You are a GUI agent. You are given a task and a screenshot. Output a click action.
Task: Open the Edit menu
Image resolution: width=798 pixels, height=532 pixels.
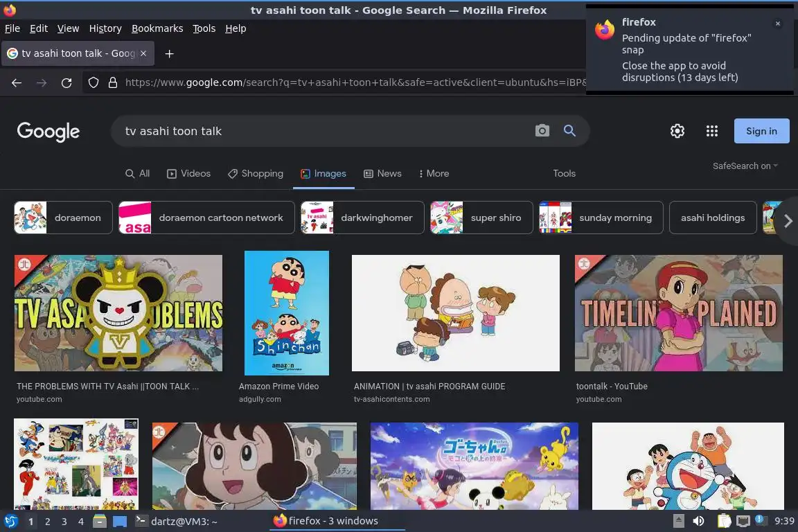(39, 28)
